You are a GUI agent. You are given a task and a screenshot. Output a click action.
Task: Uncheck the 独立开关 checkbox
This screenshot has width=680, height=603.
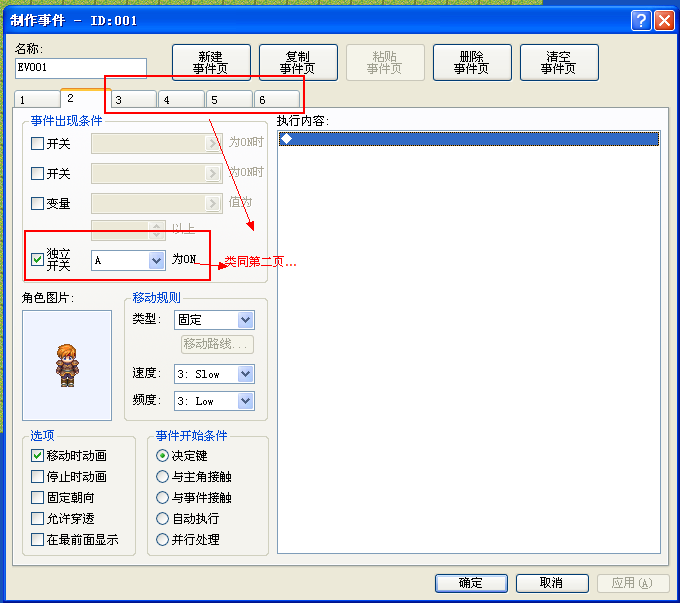38,259
